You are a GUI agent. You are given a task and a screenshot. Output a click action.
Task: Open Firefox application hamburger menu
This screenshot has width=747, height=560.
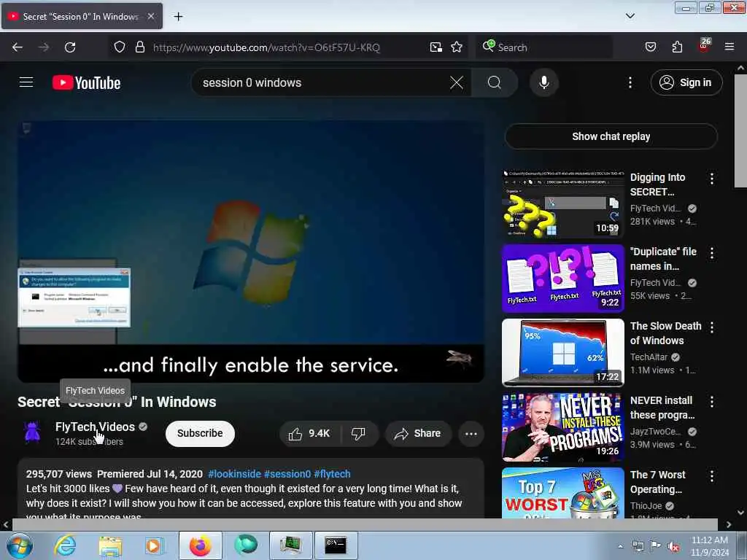click(729, 47)
